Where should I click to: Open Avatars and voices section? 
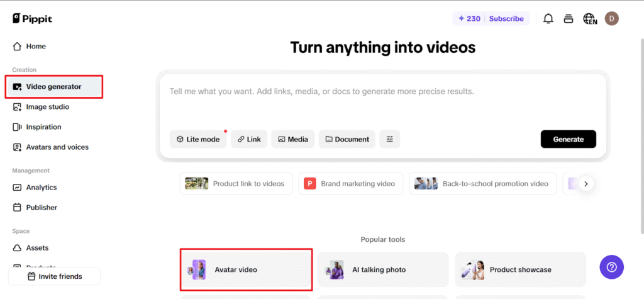click(x=57, y=147)
